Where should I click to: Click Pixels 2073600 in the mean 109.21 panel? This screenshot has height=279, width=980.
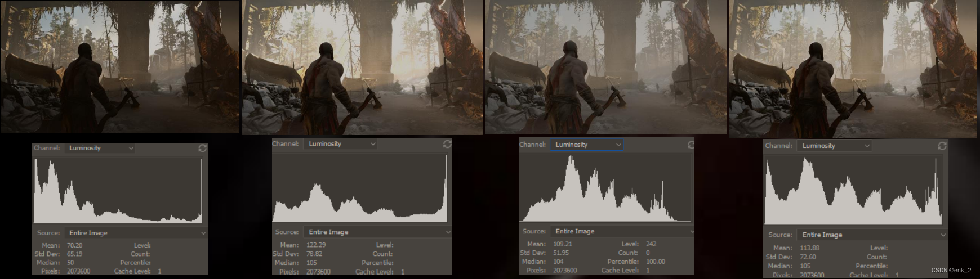coord(565,270)
